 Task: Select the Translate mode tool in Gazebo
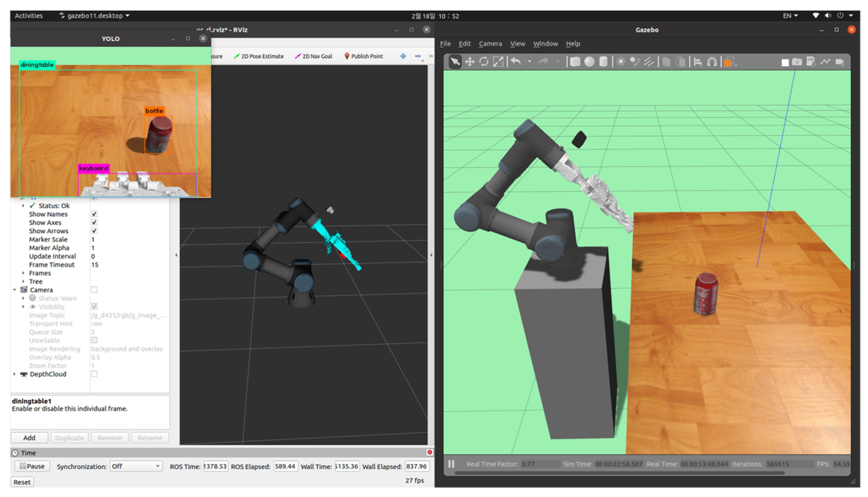(469, 62)
